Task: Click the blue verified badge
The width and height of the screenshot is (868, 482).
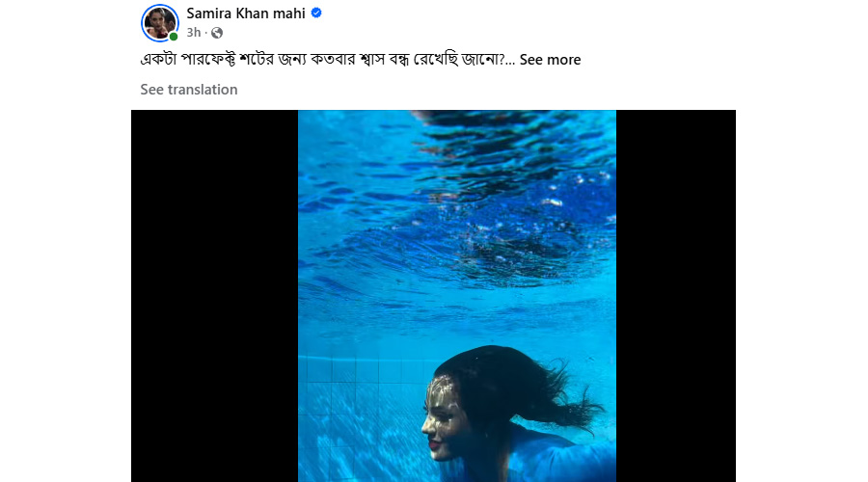Action: pos(316,13)
